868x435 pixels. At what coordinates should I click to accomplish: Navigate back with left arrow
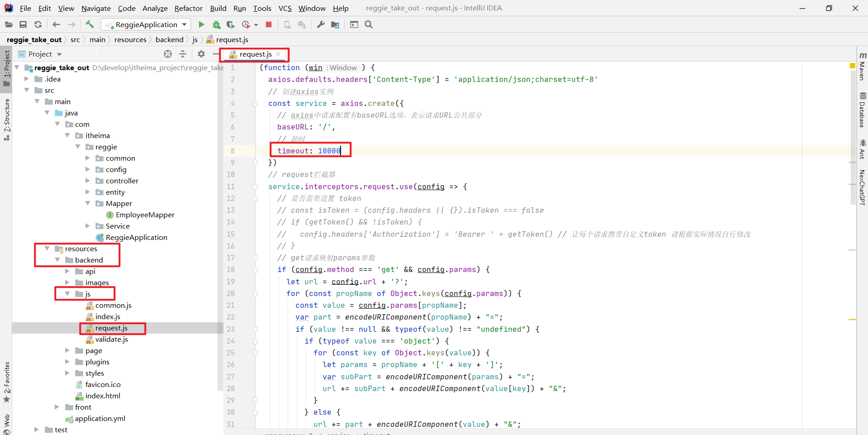[56, 24]
